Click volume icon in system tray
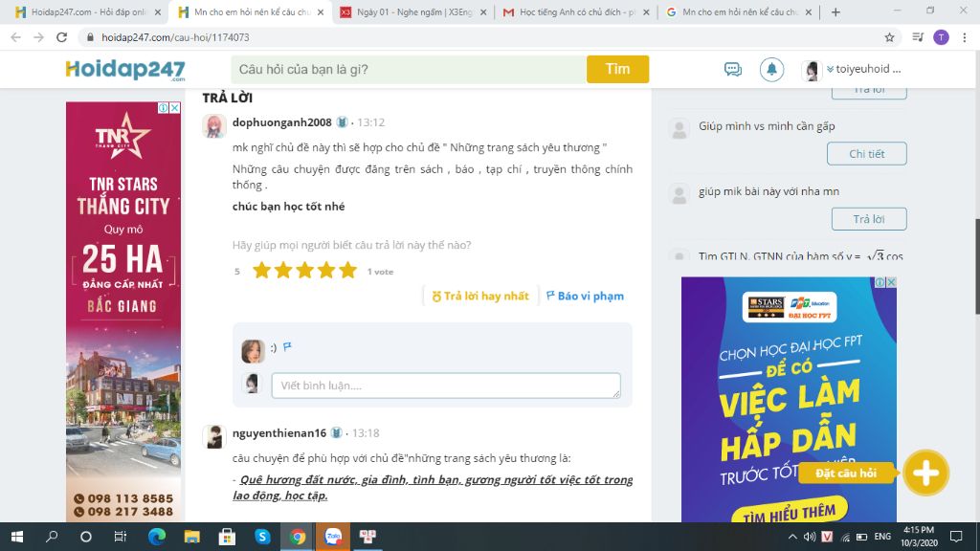This screenshot has width=980, height=551. (x=810, y=537)
